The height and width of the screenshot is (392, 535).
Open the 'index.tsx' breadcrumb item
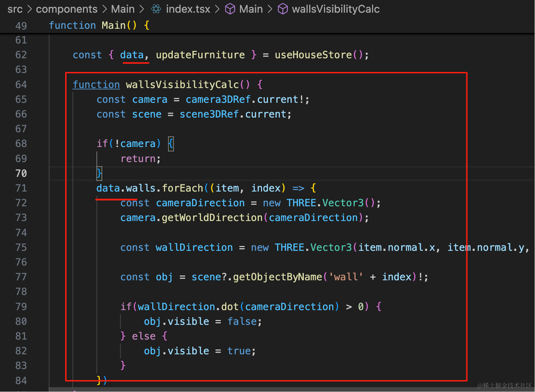(x=188, y=9)
